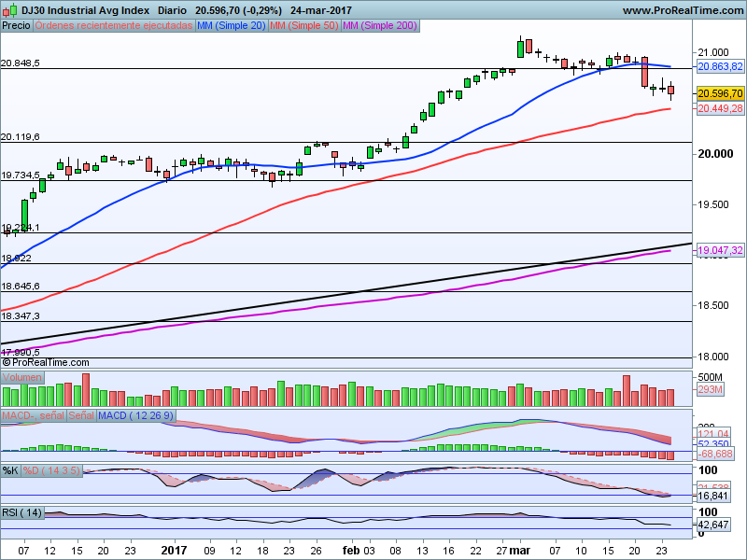The height and width of the screenshot is (560, 747).
Task: Click the magenta 19.047,32 price tag
Action: coord(719,250)
